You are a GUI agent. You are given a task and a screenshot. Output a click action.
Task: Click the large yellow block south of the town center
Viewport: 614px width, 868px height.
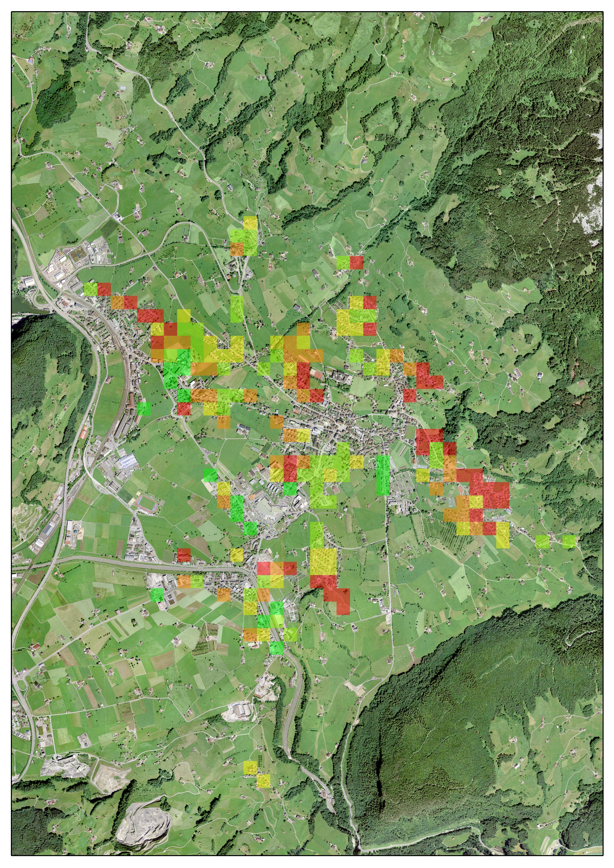tap(323, 562)
